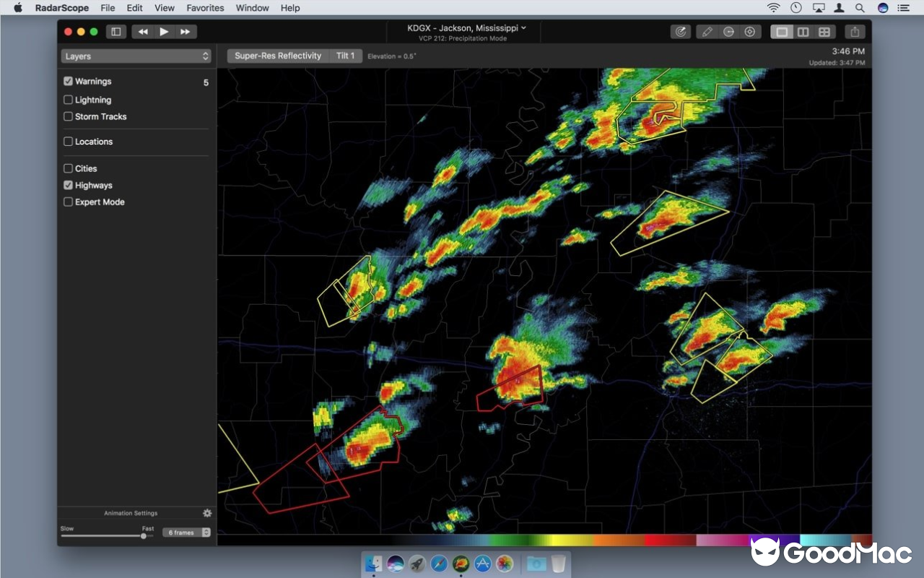Open Photos from the Dock
Image resolution: width=924 pixels, height=578 pixels.
click(x=505, y=564)
